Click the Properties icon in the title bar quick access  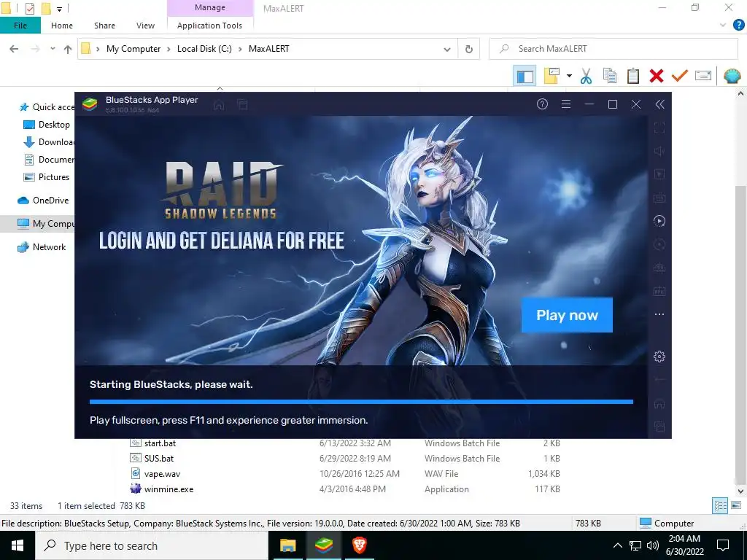(29, 8)
